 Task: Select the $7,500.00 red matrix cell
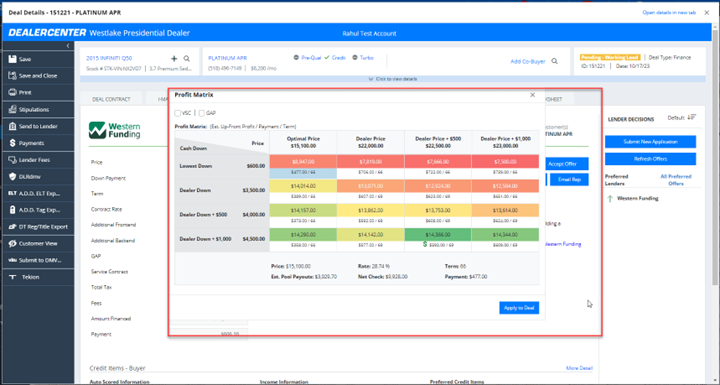point(505,162)
